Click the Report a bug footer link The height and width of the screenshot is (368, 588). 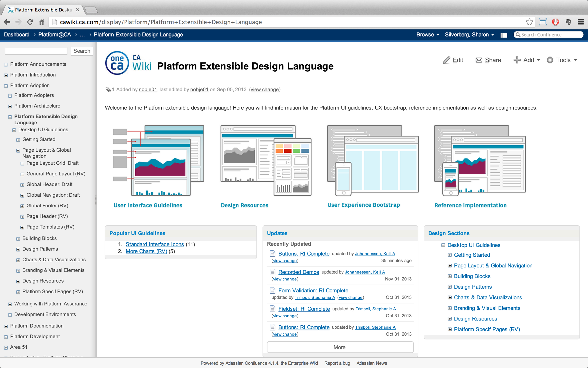tap(337, 363)
